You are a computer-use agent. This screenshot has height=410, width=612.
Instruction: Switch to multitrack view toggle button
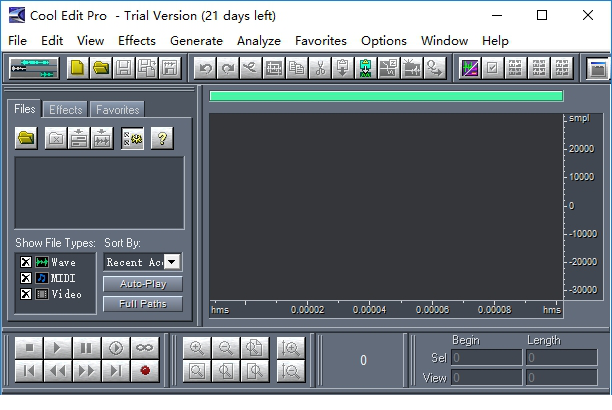(x=34, y=68)
